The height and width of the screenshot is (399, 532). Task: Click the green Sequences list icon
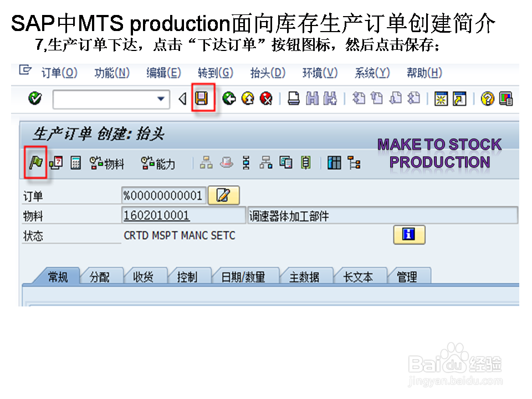[306, 163]
